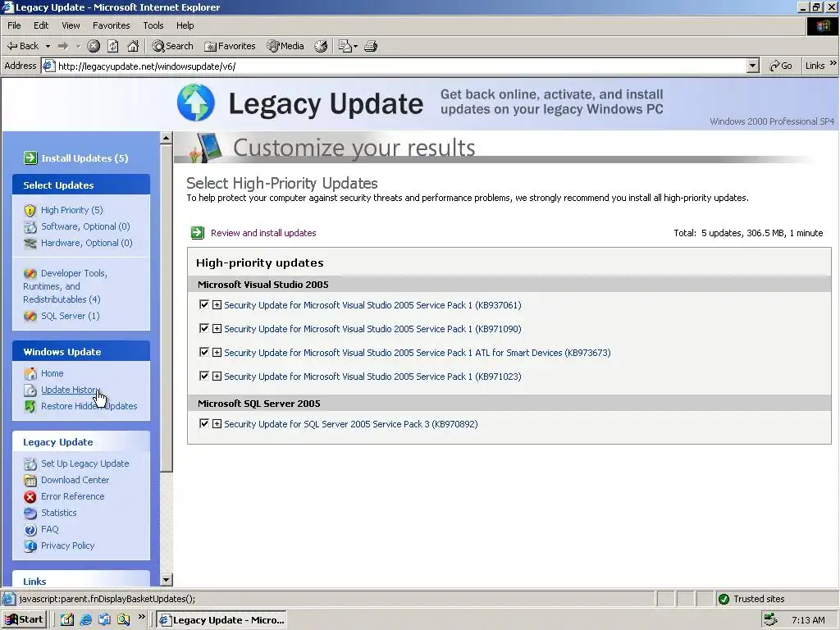Click the Privacy Policy info icon

point(30,546)
